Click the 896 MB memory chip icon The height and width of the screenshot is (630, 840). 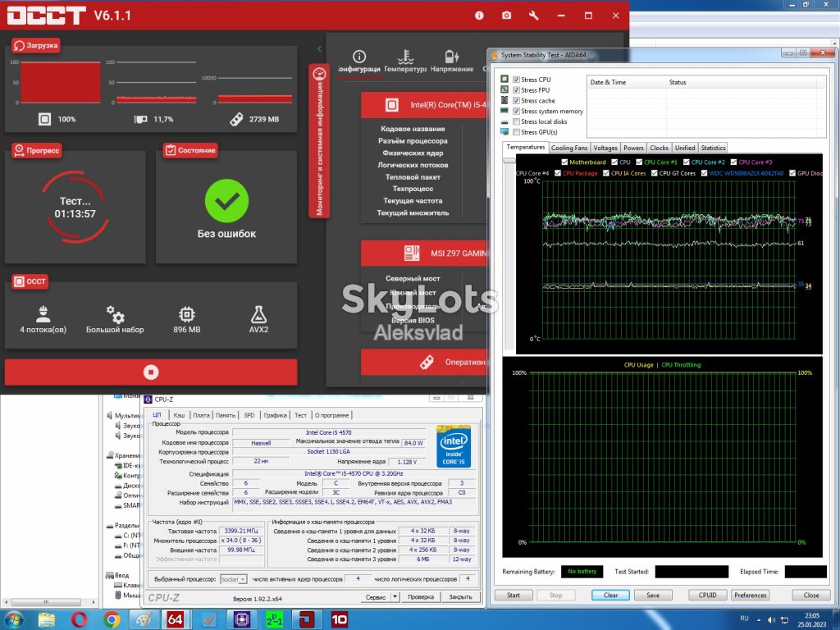(186, 314)
